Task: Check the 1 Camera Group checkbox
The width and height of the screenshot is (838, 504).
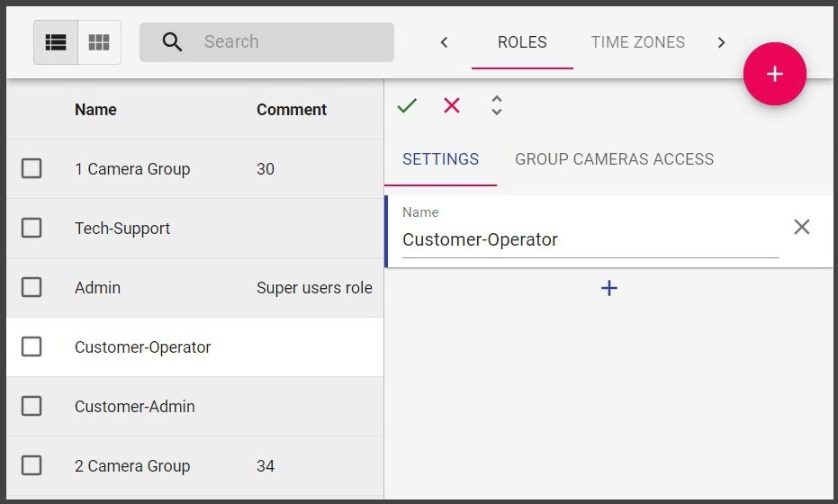Action: 32,168
